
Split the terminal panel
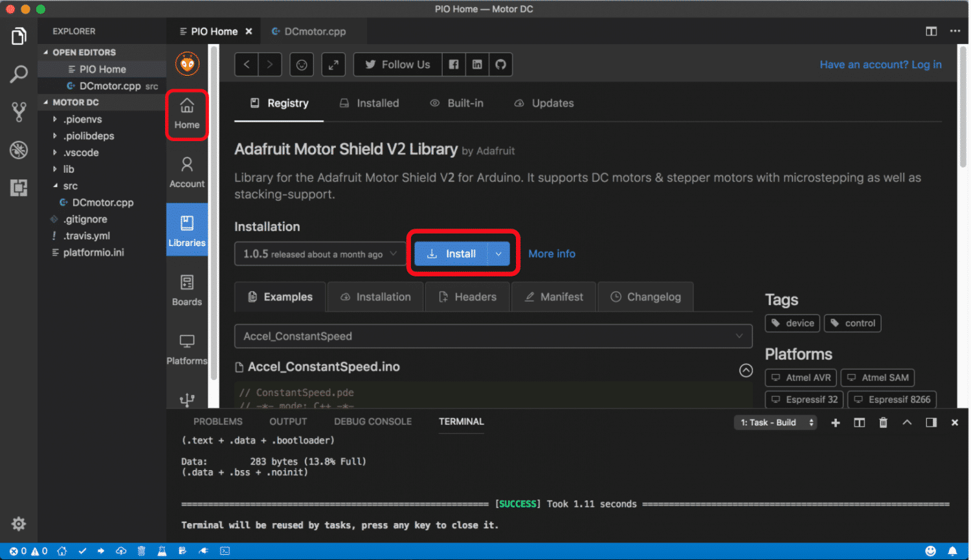[x=860, y=423]
